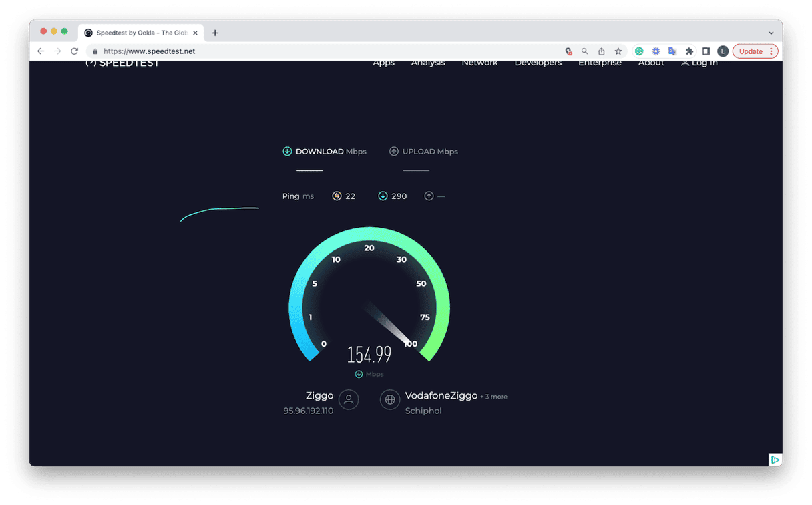Screen dimensions: 812x505
Task: Click the person icon next to Ziggo
Action: tap(348, 399)
